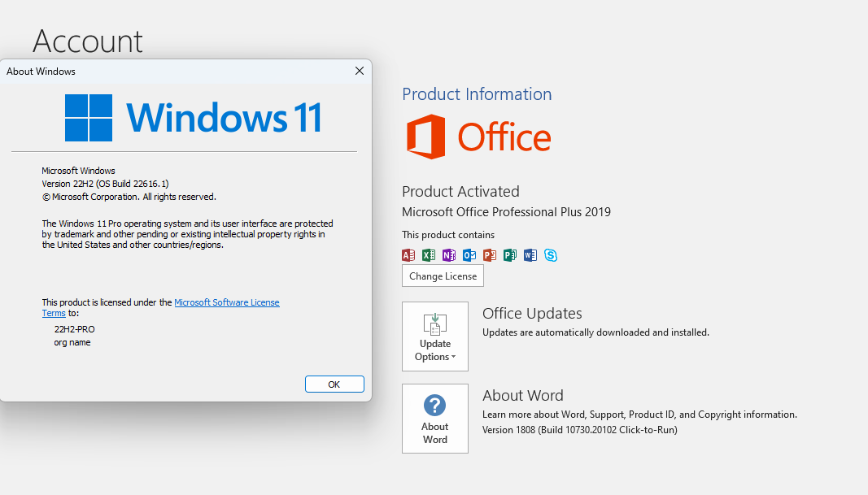Click the 'Product Information' heading
Screen dimensions: 868x495
[477, 94]
